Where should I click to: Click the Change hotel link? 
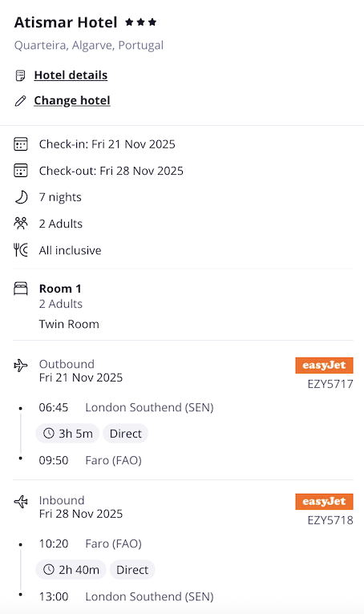click(71, 100)
